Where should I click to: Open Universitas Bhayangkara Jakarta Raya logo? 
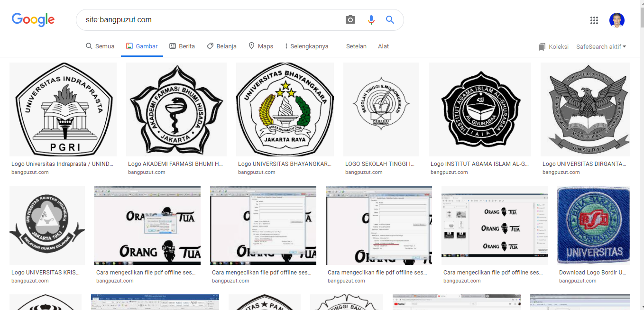click(x=285, y=109)
